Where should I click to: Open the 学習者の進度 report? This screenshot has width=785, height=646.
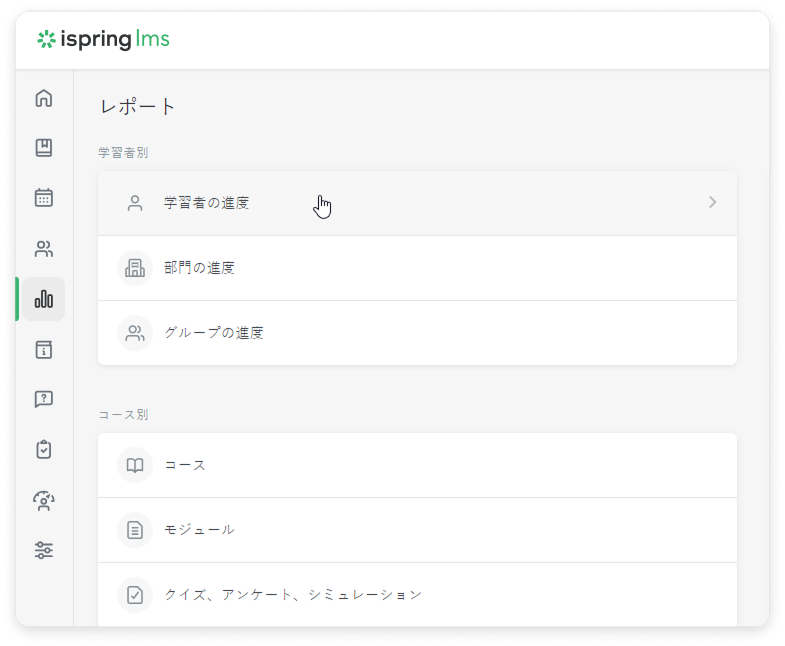tap(207, 203)
